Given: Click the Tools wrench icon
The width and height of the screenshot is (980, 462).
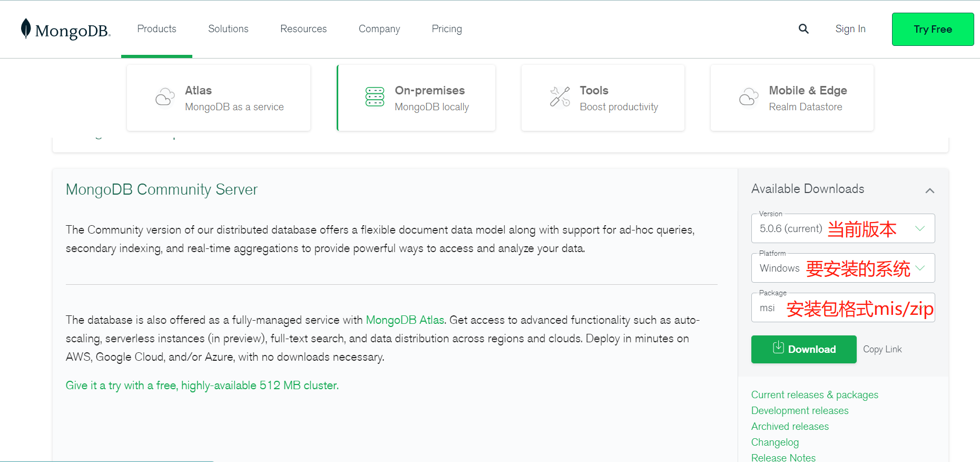Looking at the screenshot, I should (x=560, y=97).
